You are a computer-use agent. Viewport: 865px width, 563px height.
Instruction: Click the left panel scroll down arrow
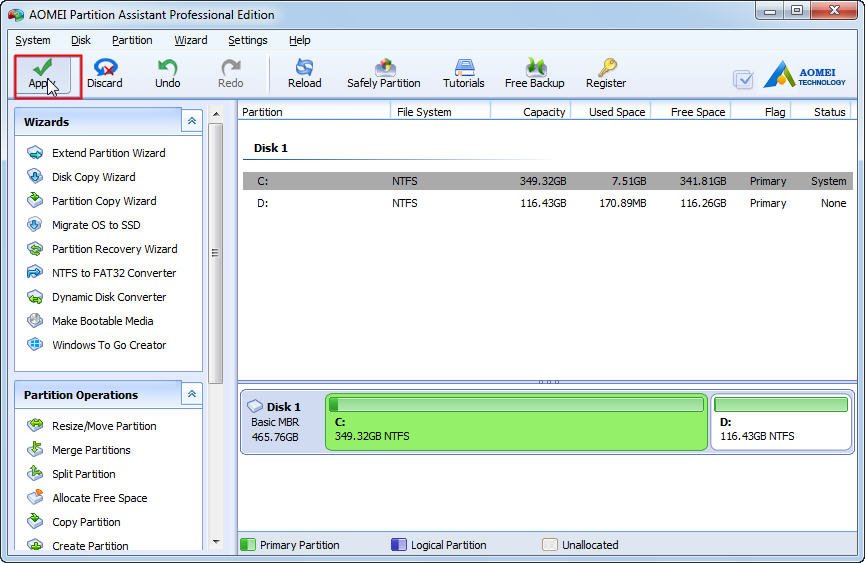(x=216, y=542)
